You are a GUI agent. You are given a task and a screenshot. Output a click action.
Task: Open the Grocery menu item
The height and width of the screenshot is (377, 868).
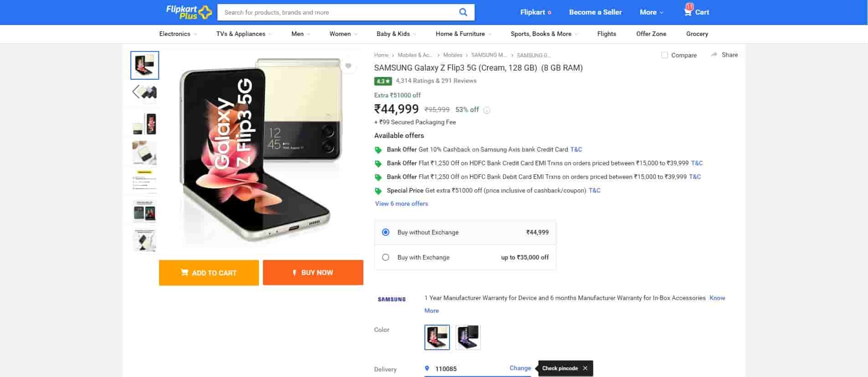tap(697, 34)
